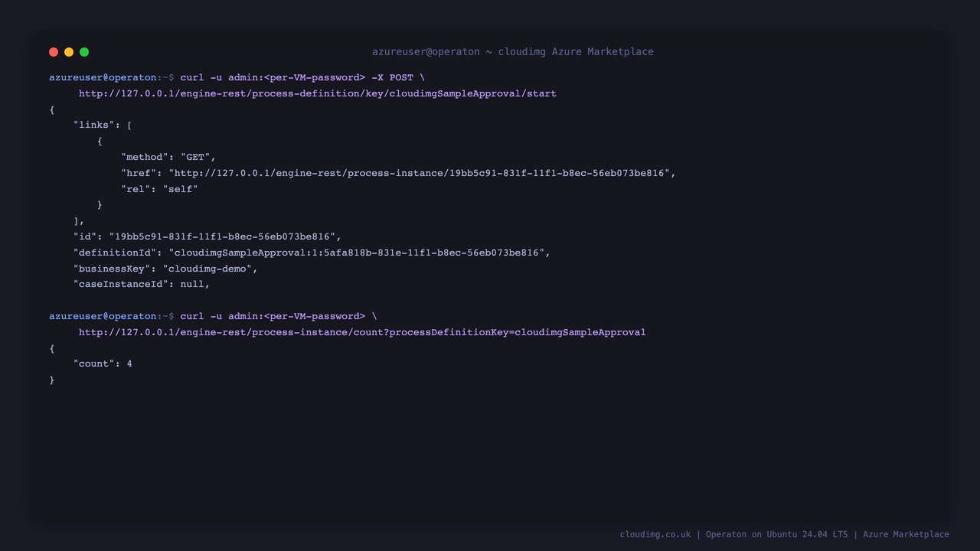
Task: Click the second curl command prompt line
Action: 213,316
